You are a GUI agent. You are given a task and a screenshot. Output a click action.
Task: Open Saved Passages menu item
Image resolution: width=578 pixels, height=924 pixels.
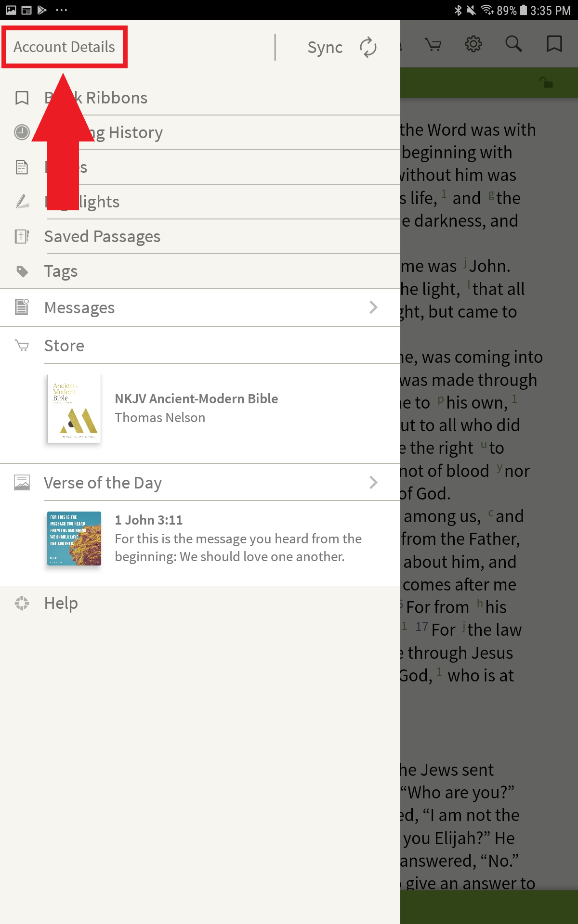click(200, 236)
